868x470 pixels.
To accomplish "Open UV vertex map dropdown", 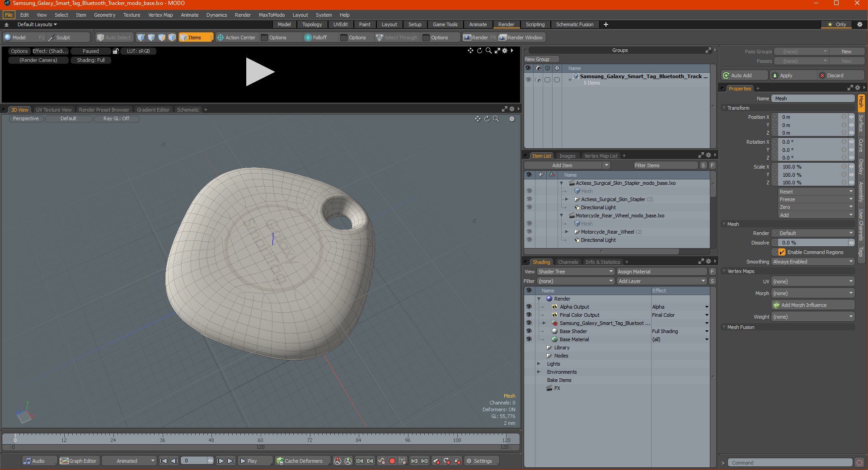I will point(813,282).
